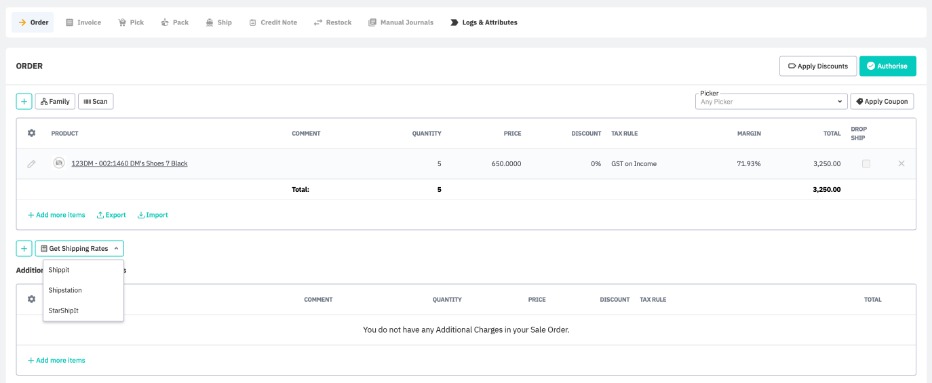Open the Picker dropdown

(x=771, y=102)
